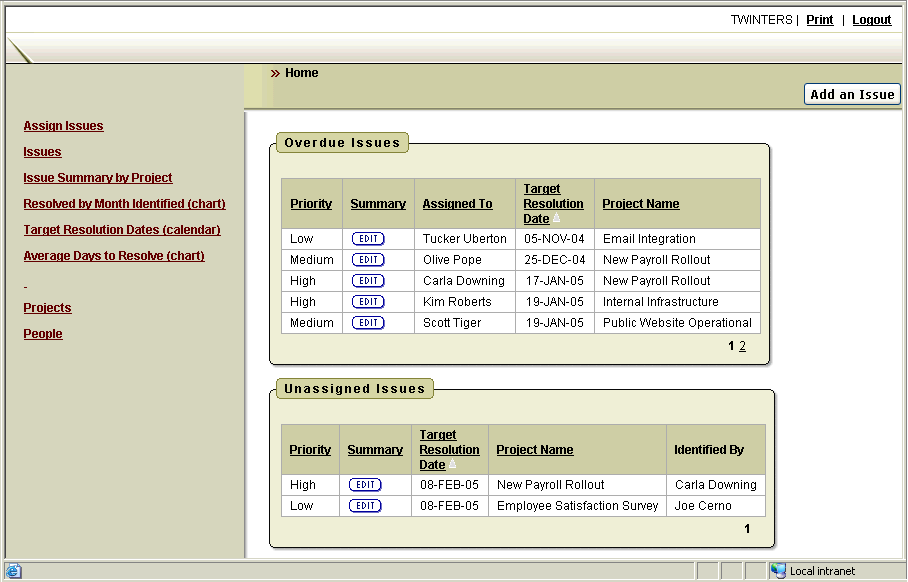The image size is (908, 582).
Task: Open EDIT for Carla Downing's overdue issue
Action: pos(368,281)
